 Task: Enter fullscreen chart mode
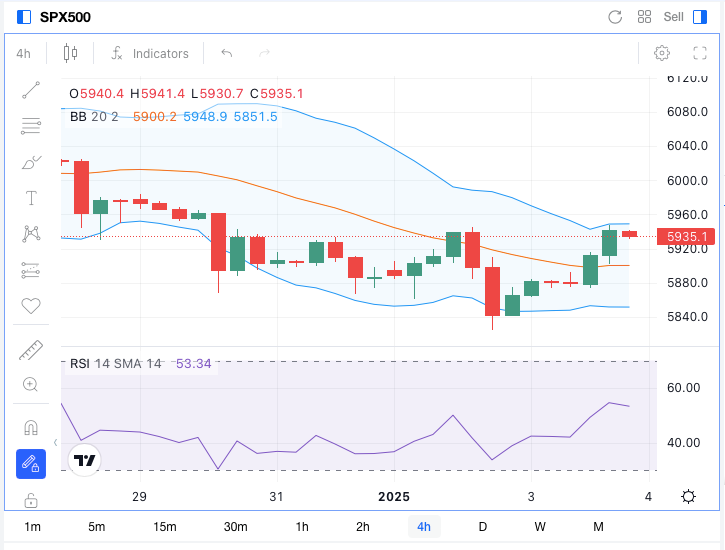700,53
